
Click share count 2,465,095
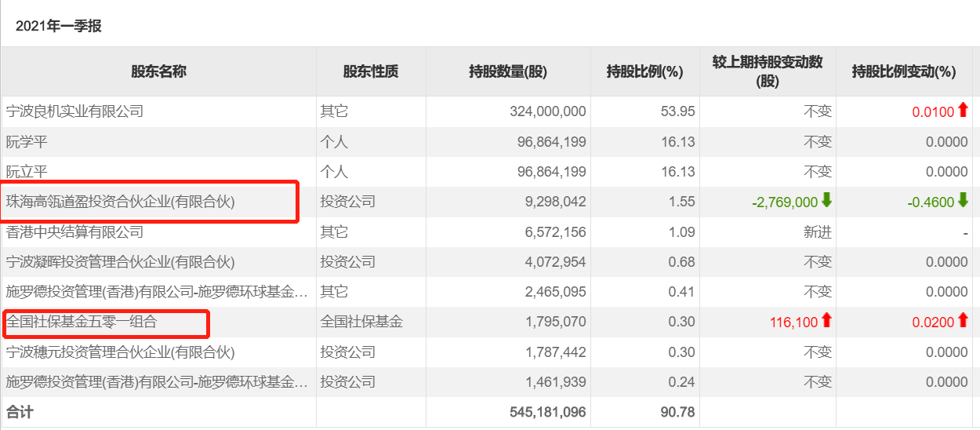click(x=555, y=292)
